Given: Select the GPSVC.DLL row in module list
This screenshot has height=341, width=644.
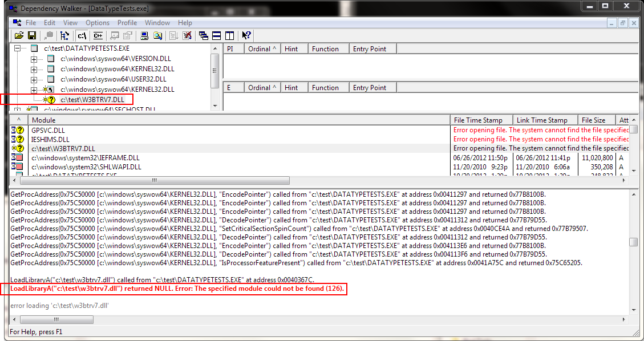Looking at the screenshot, I should pyautogui.click(x=319, y=130).
